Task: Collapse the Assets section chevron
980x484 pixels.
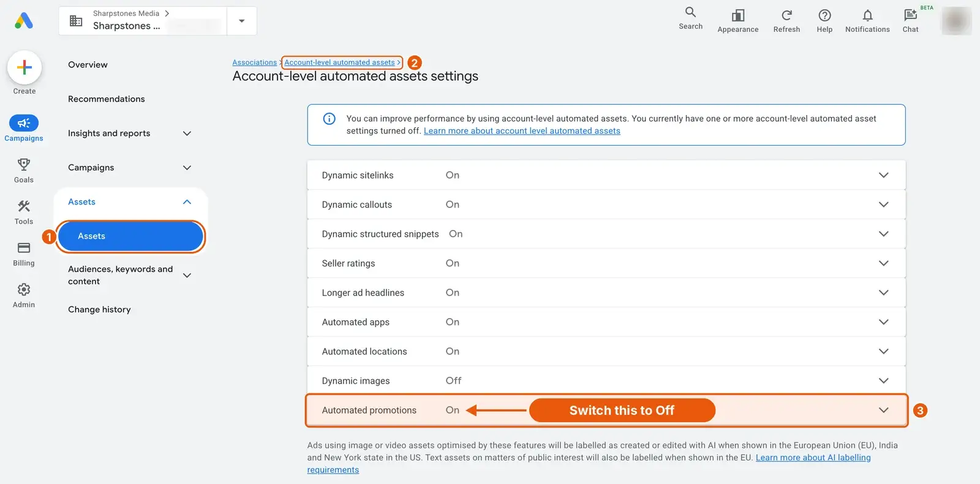Action: pos(187,202)
